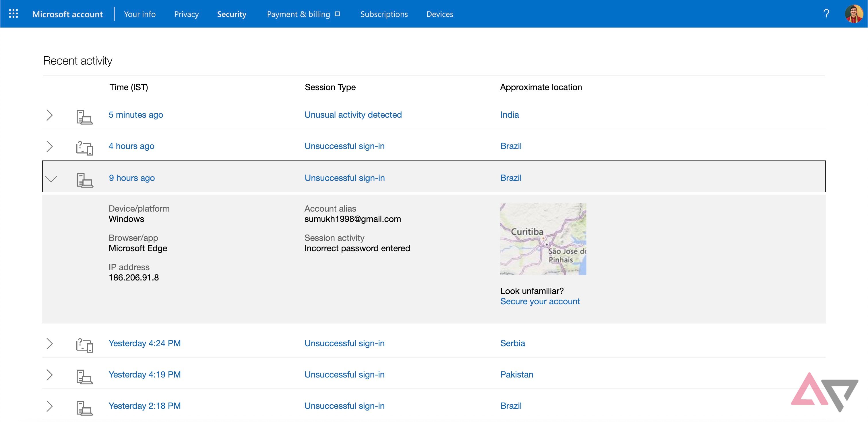868x422 pixels.
Task: Expand the Yesterday 4:24 PM Serbia row
Action: [50, 343]
